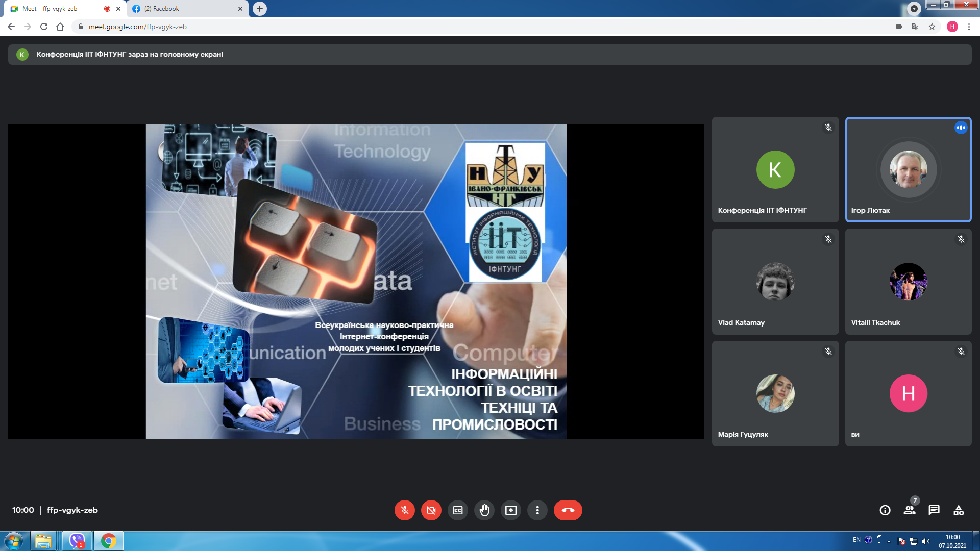Image resolution: width=980 pixels, height=551 pixels.
Task: Select your own 'ви' video tile
Action: pyautogui.click(x=909, y=394)
